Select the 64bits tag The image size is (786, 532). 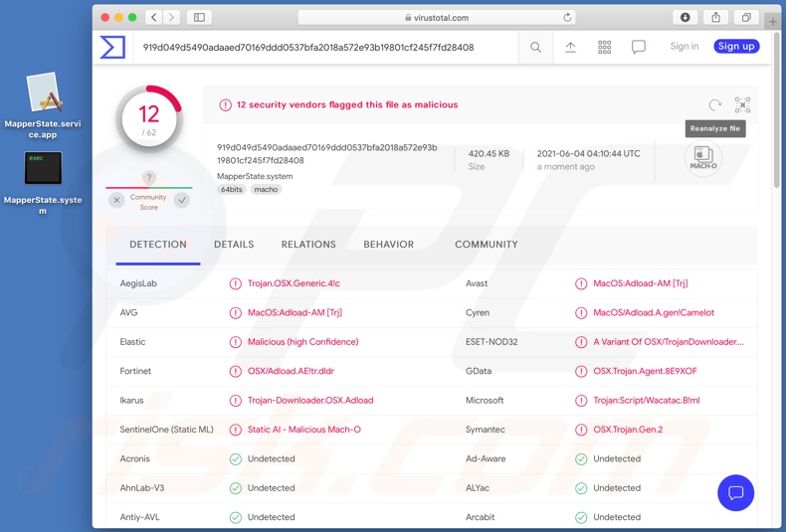click(x=232, y=189)
